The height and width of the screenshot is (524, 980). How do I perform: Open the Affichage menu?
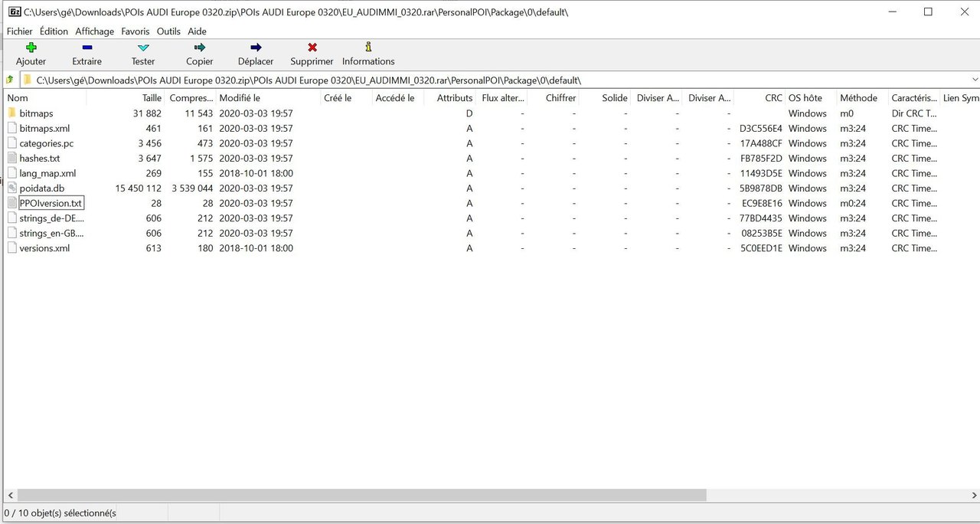[x=94, y=31]
